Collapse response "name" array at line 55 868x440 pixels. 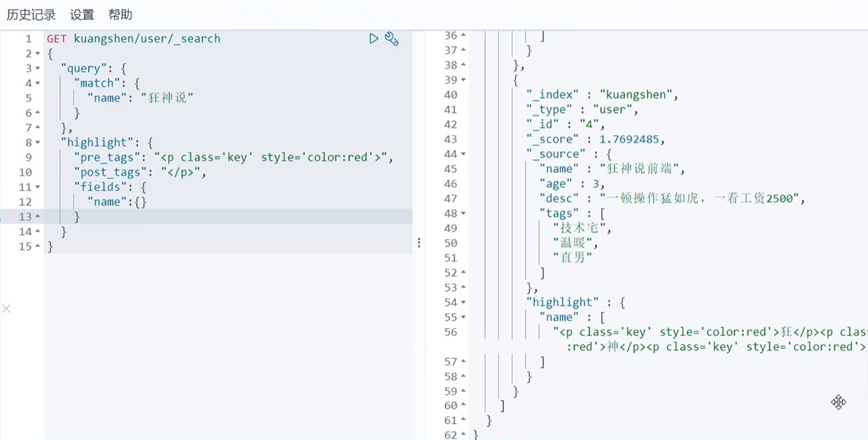click(463, 317)
